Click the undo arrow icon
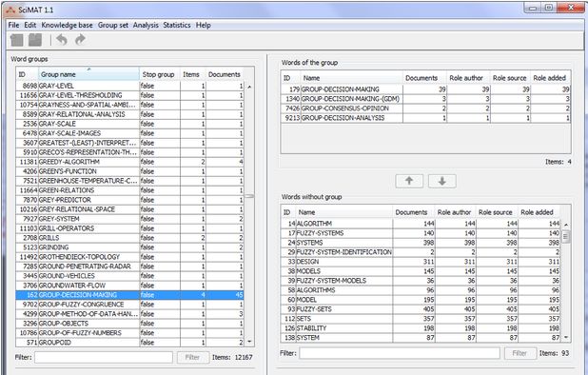 point(62,39)
